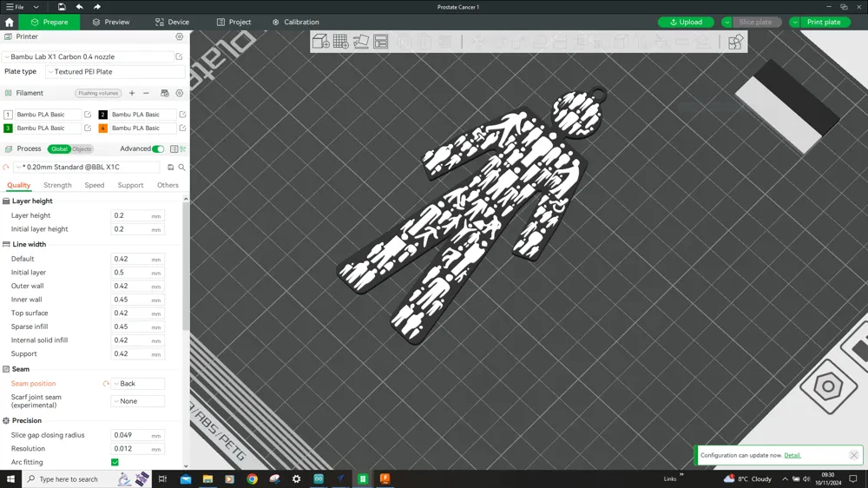Open the Seam position Back dropdown
This screenshot has width=868, height=488.
pos(138,383)
